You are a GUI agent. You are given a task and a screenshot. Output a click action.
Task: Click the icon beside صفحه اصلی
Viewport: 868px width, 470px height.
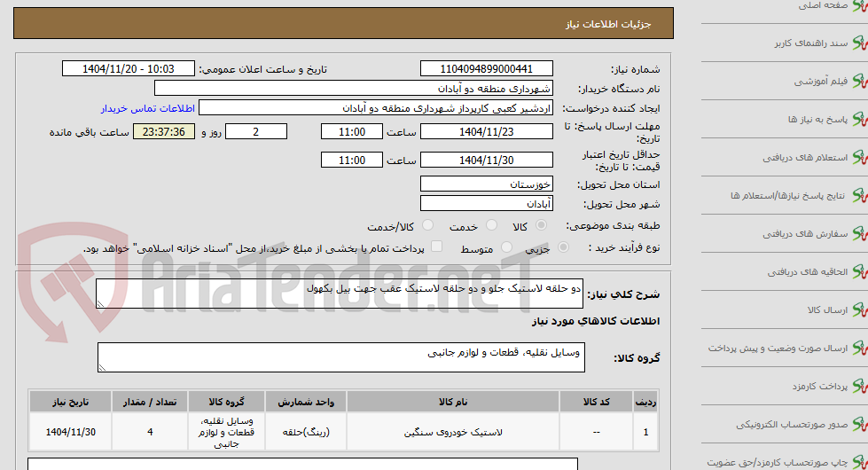860,5
